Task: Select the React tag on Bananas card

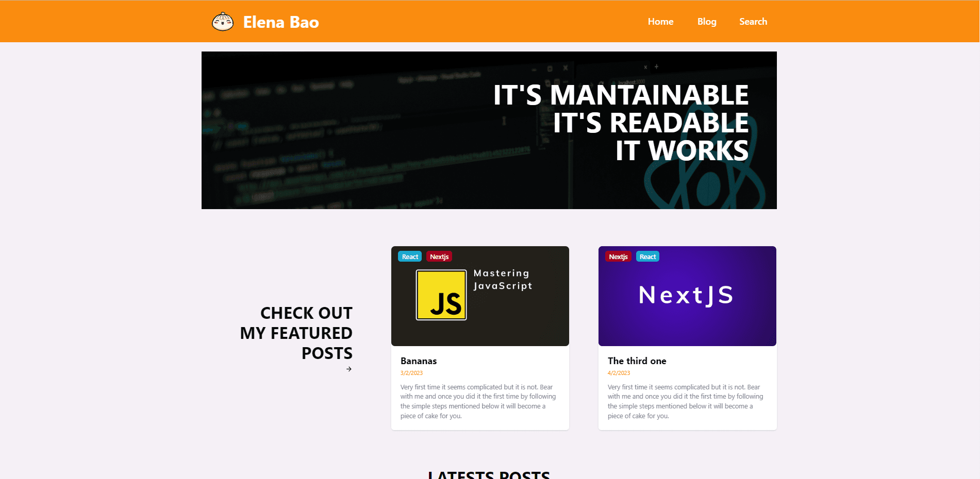Action: [410, 256]
